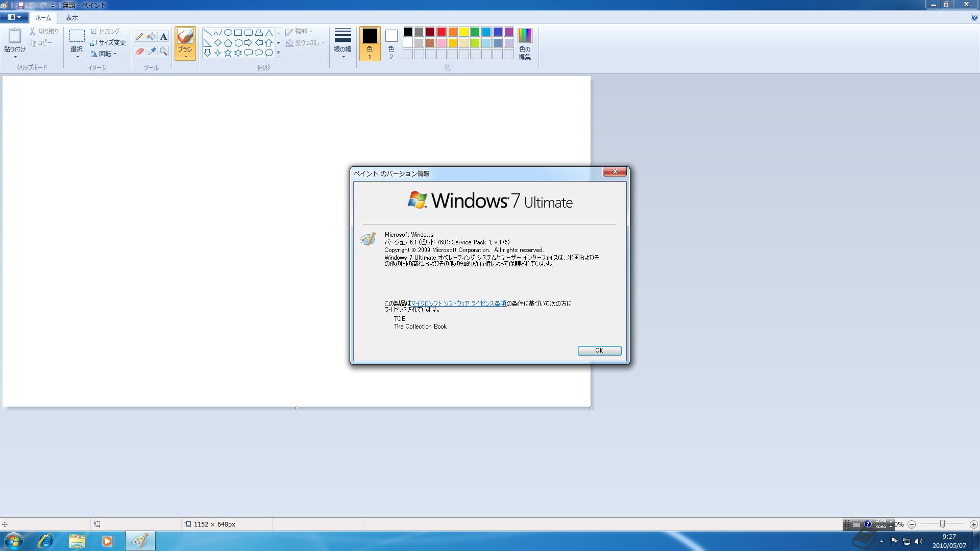Activate Color 1 (色1) selector

pyautogui.click(x=370, y=43)
